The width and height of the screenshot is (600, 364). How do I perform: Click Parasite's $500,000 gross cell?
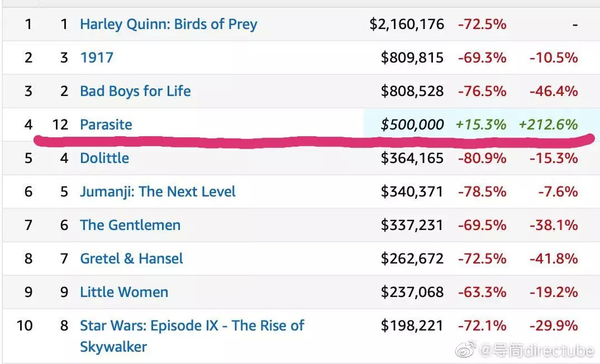click(x=412, y=124)
